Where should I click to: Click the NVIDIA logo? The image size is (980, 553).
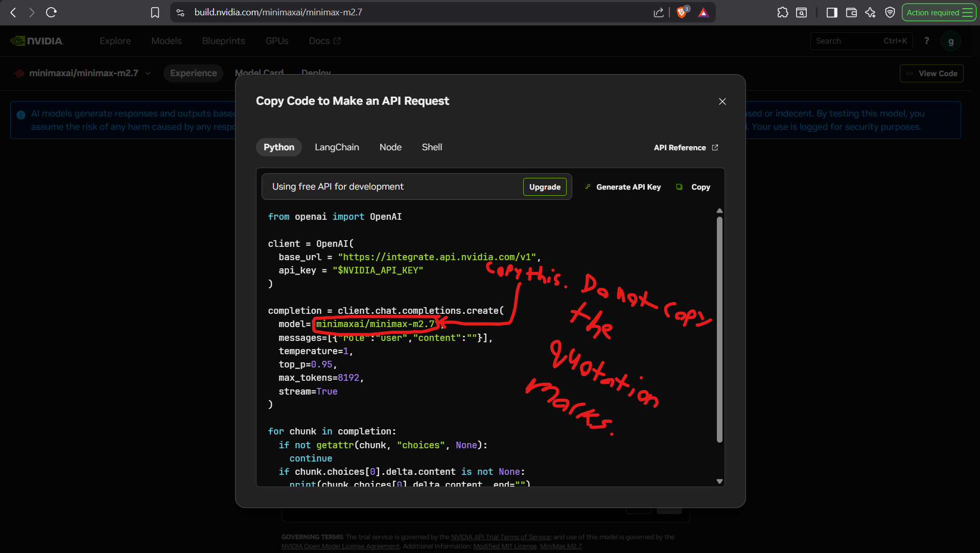37,41
